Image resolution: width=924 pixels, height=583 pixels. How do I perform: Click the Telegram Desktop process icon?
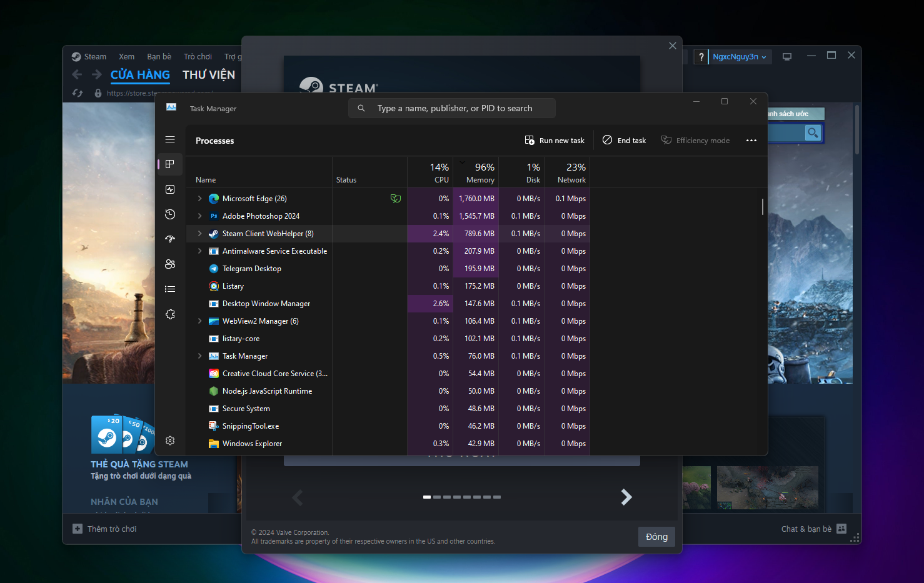click(214, 269)
